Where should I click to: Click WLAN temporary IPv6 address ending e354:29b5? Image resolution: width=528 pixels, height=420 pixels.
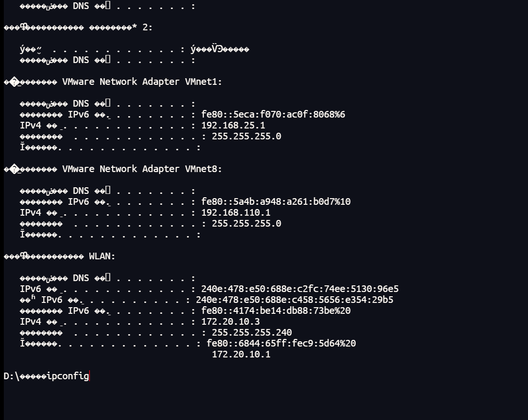[x=294, y=300]
